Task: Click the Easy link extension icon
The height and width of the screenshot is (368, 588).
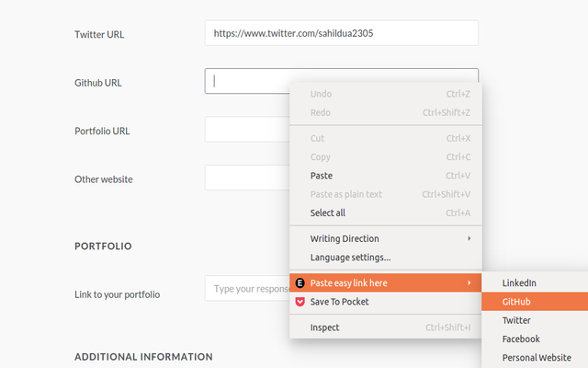Action: (x=300, y=282)
